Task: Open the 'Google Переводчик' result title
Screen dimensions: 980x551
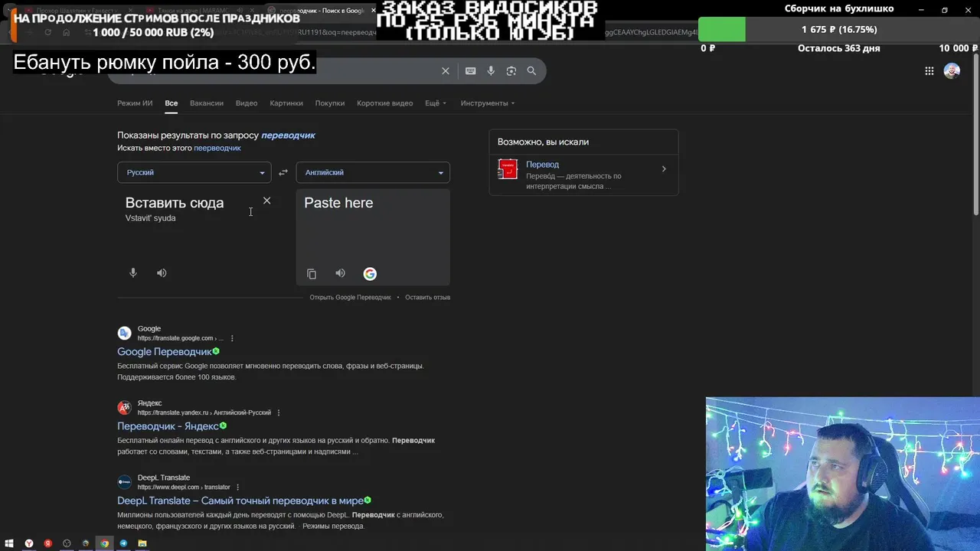Action: (165, 351)
